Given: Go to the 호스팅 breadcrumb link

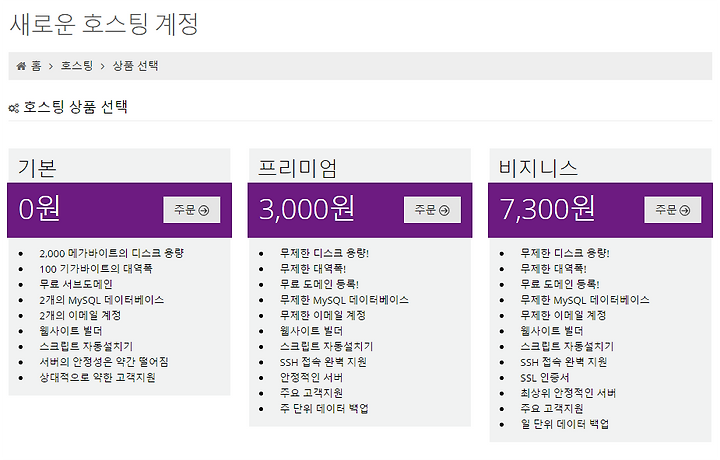Looking at the screenshot, I should [77, 66].
